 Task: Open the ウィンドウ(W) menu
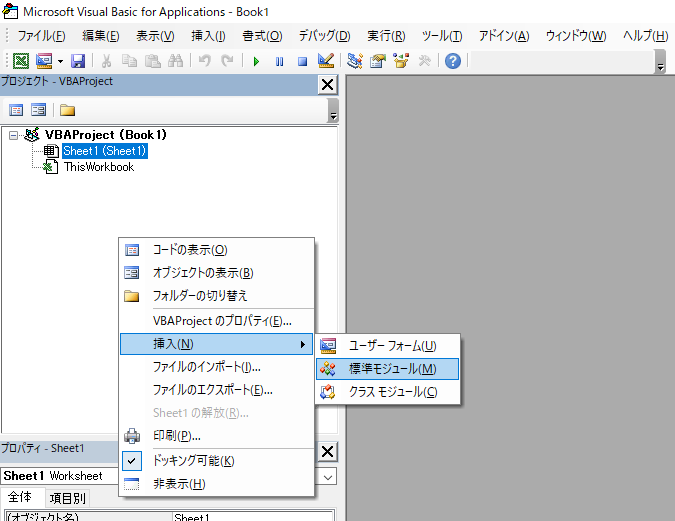pos(576,36)
